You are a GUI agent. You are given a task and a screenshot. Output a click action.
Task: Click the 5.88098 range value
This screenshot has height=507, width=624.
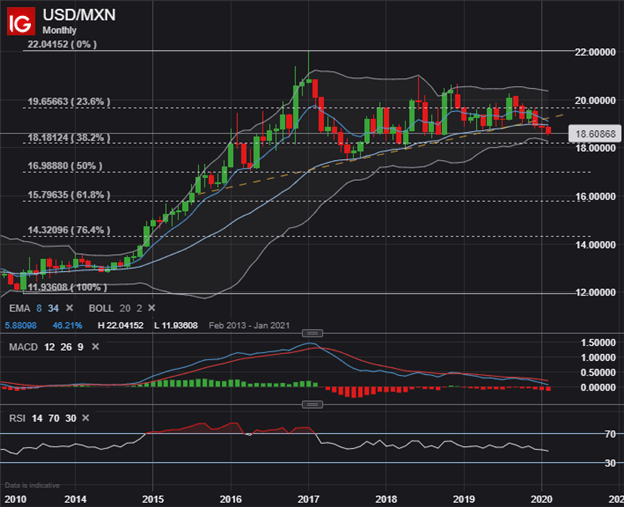[x=21, y=326]
